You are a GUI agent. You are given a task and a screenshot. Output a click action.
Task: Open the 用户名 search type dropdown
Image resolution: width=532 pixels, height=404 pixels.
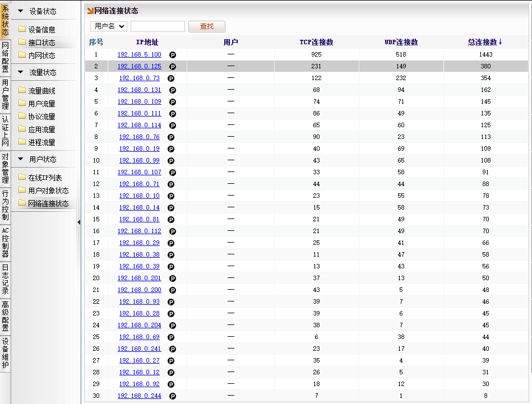click(x=109, y=26)
